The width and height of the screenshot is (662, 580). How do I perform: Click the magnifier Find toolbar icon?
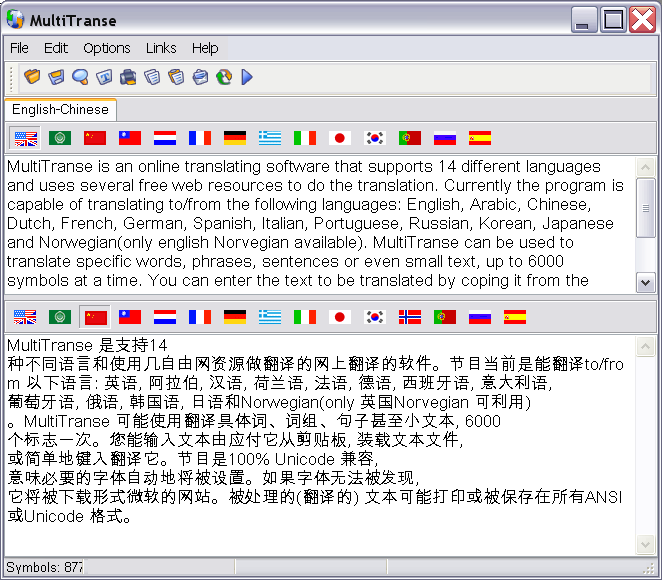point(80,77)
